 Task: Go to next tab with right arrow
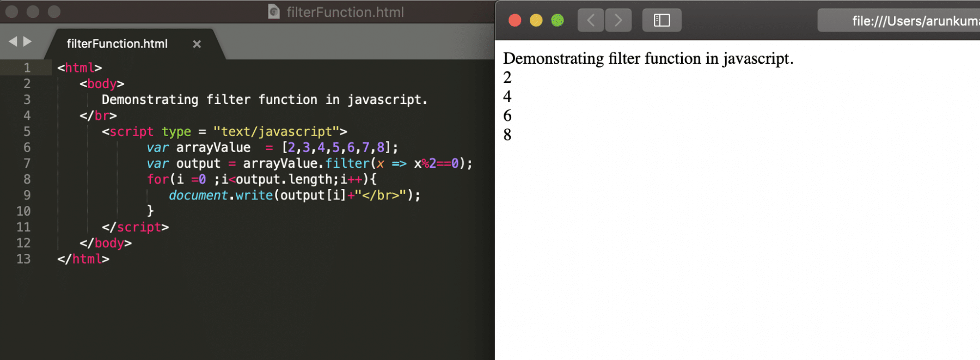click(x=27, y=41)
